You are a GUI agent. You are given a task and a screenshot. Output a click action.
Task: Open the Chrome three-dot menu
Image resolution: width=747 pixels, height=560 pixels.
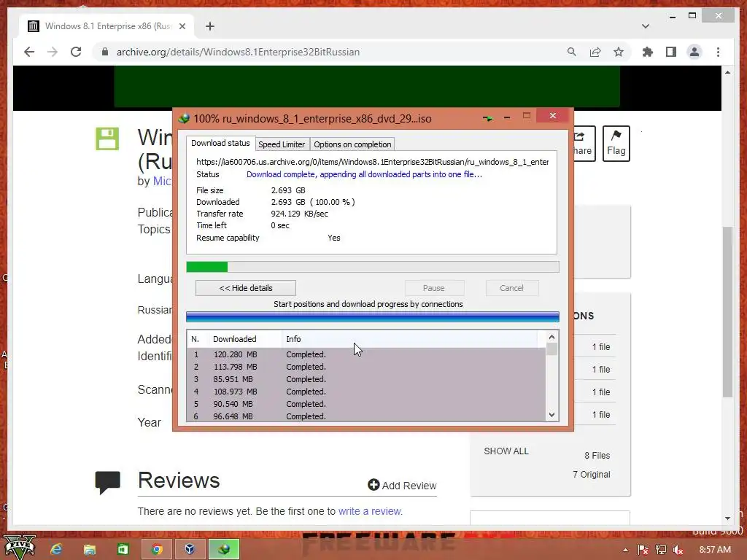pyautogui.click(x=718, y=52)
